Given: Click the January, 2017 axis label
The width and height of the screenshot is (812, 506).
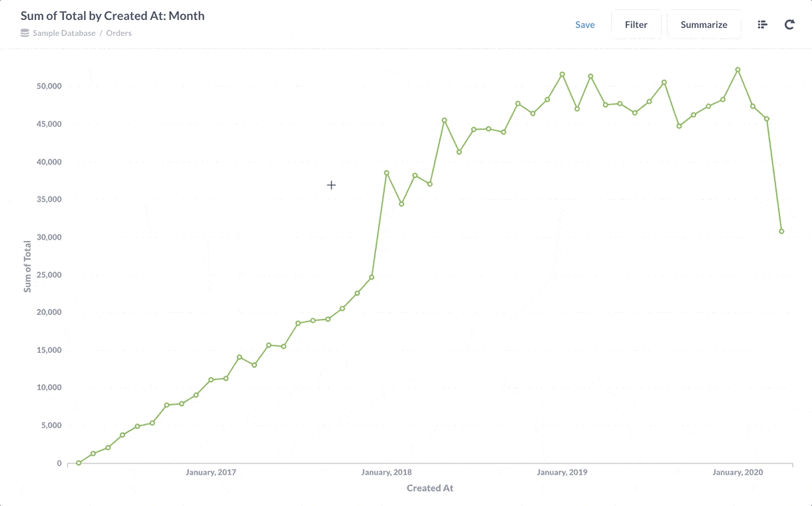Looking at the screenshot, I should coord(210,472).
